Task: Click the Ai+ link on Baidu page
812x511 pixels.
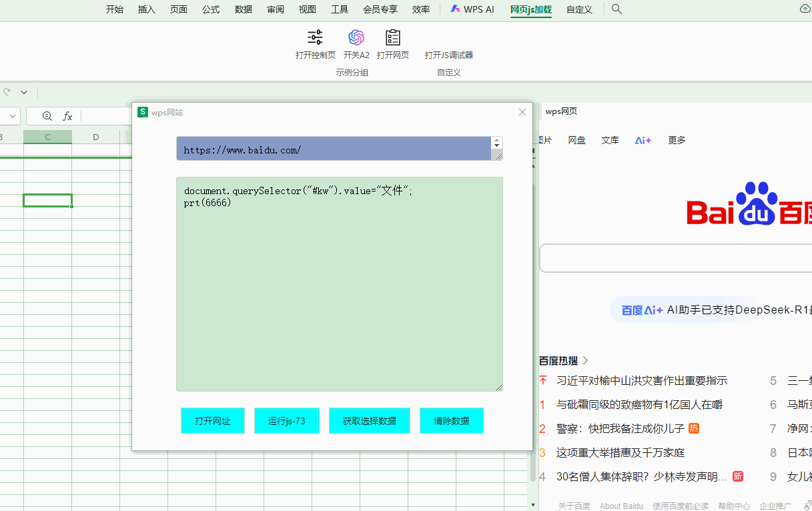Action: 643,140
